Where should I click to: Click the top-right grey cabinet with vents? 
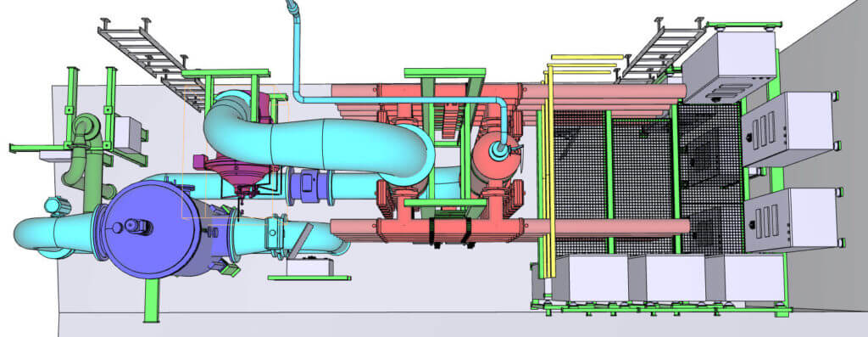point(729,65)
